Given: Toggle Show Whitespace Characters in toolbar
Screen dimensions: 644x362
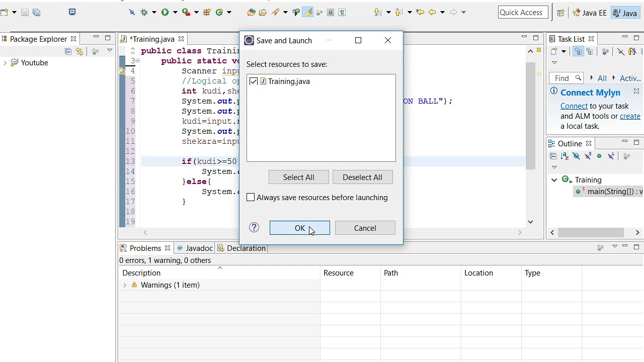Looking at the screenshot, I should (342, 12).
